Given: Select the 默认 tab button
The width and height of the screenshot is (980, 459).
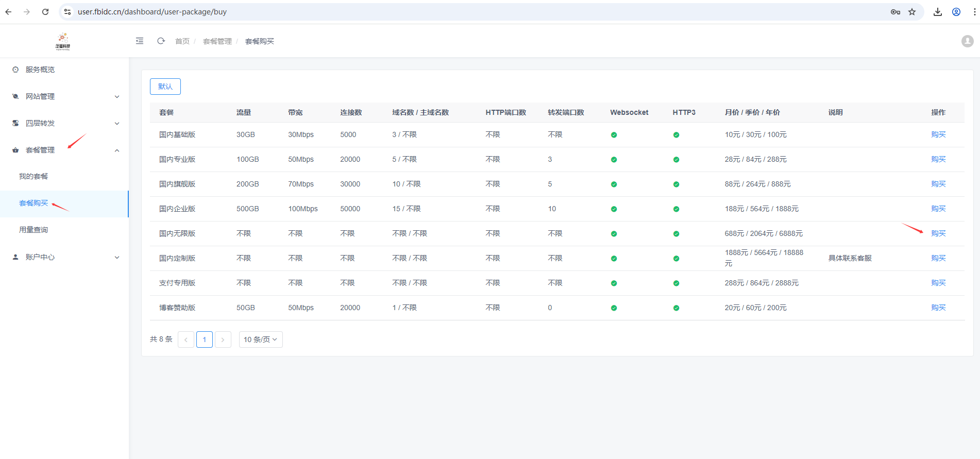Looking at the screenshot, I should 165,87.
